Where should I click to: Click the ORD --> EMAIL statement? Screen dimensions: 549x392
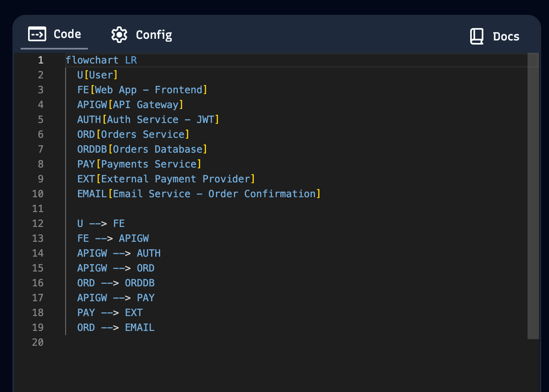tap(116, 327)
